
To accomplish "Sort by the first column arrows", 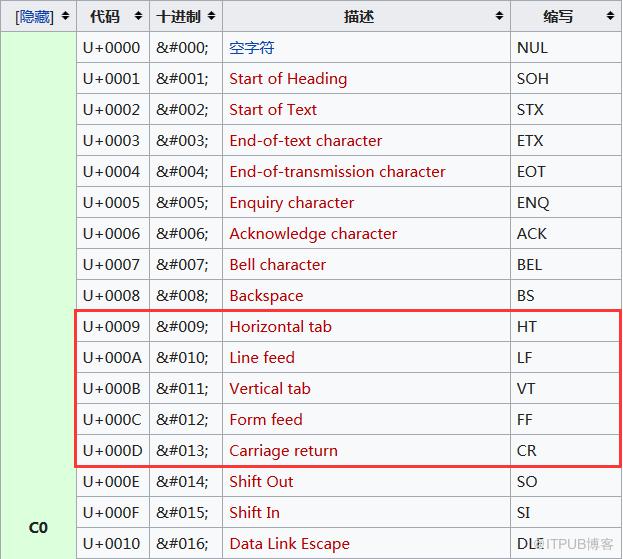I will point(66,16).
